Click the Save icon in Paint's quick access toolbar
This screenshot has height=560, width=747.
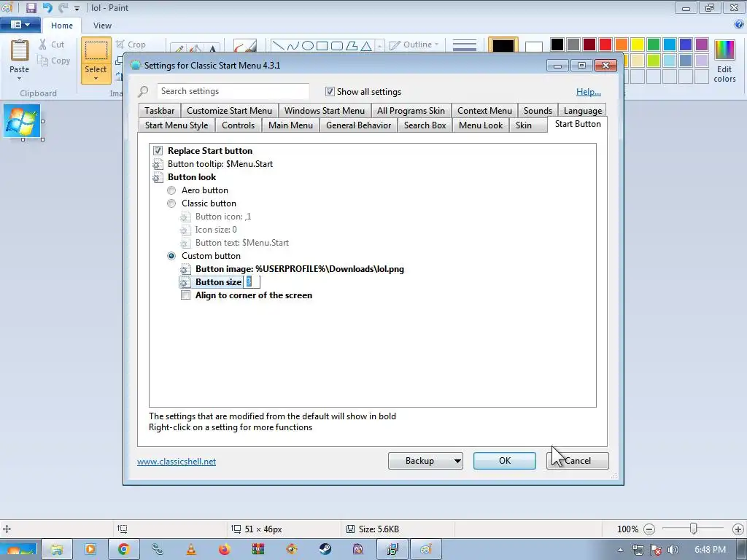31,7
